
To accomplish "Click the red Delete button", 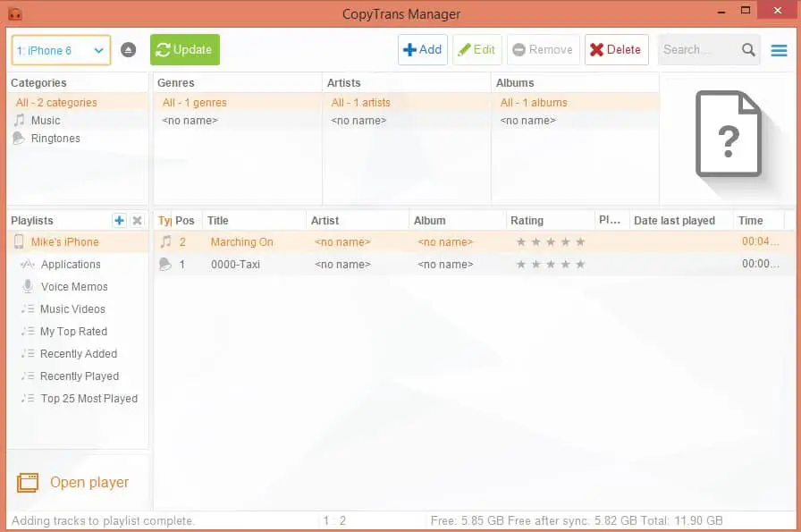I will click(617, 49).
